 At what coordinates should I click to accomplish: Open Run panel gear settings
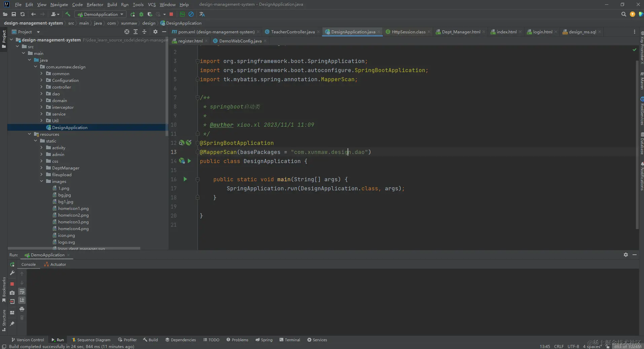(625, 255)
